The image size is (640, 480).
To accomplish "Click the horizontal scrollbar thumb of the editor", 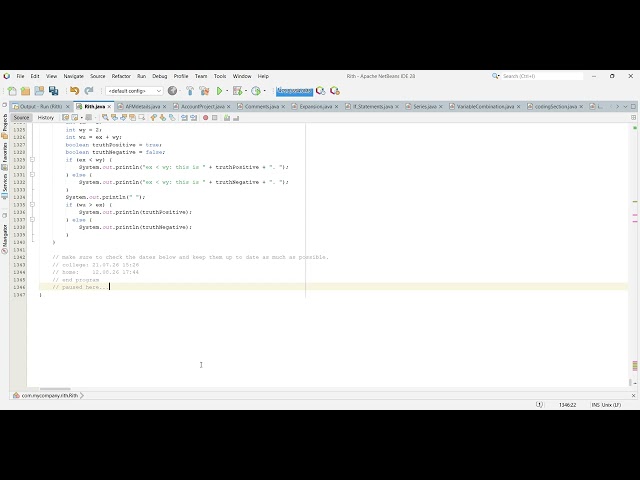I will [55, 389].
